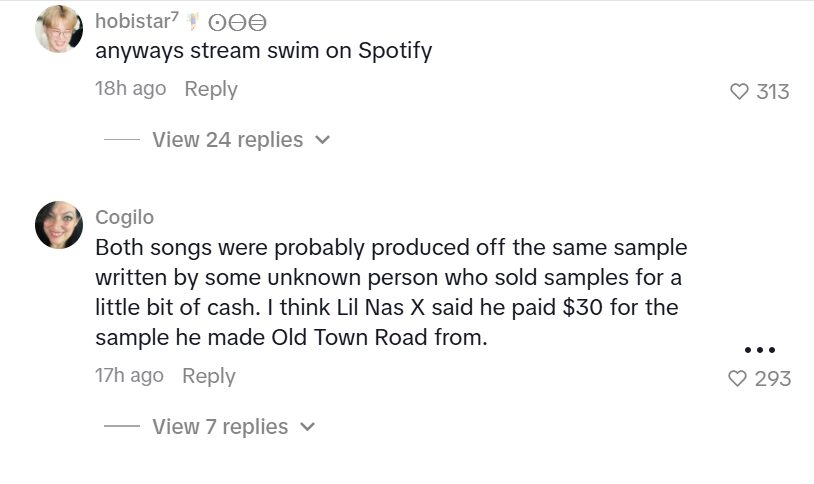
Task: Open Cogilo's profile picture
Action: [58, 224]
